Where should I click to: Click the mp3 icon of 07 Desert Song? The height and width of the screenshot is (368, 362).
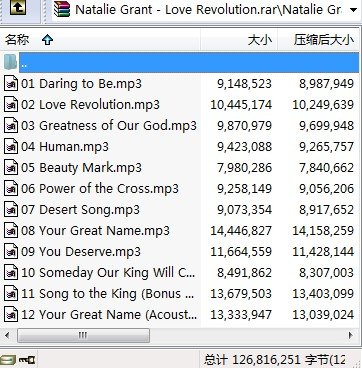click(11, 209)
